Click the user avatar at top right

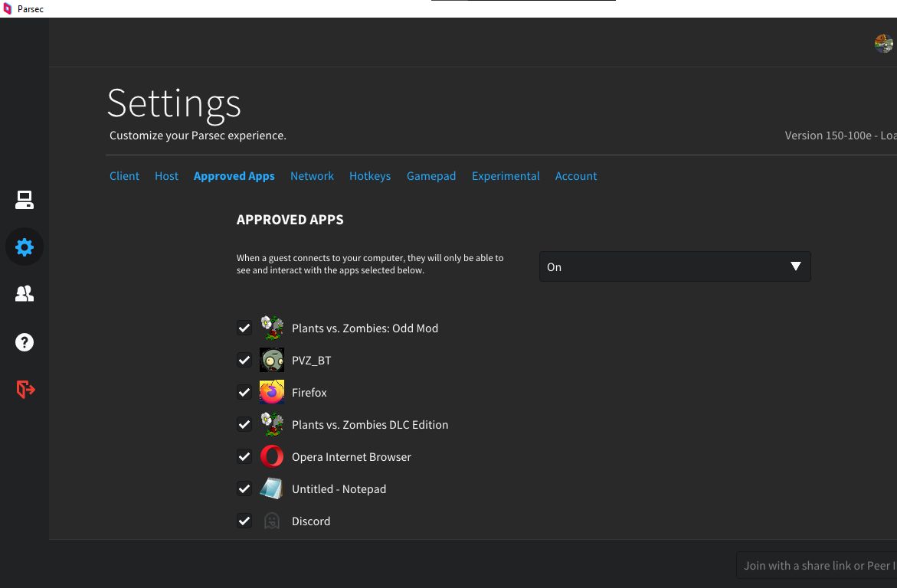pos(884,44)
